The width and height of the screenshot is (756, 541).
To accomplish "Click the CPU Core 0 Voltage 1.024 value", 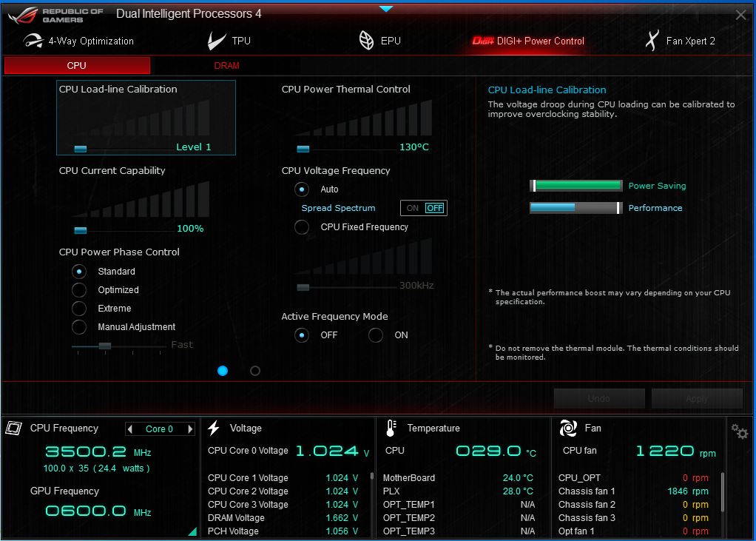I will [333, 451].
